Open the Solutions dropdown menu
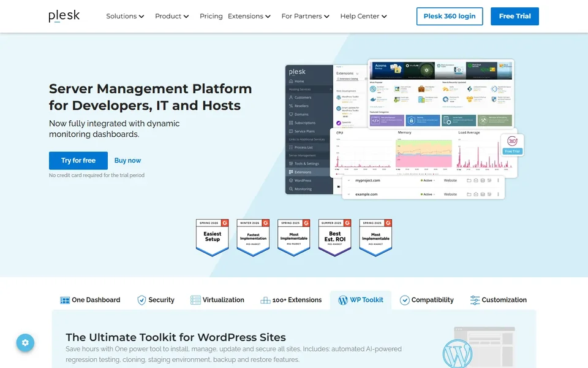Screen dimensions: 588x368 click(125, 16)
